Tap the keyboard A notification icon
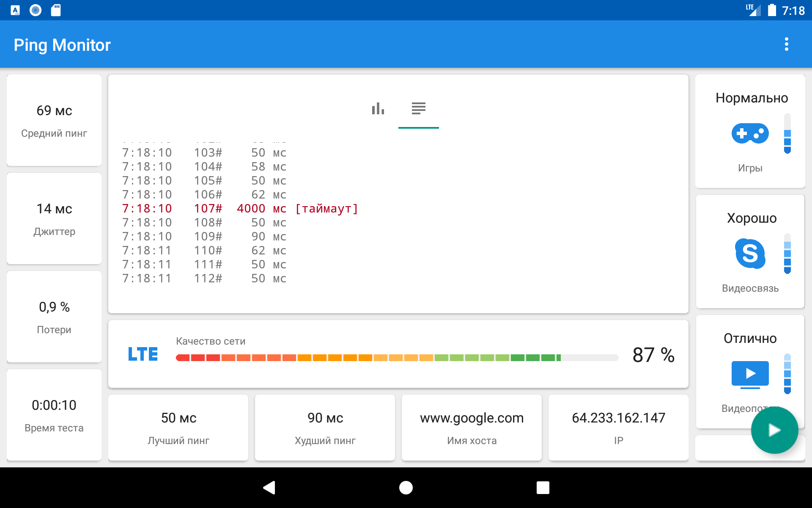This screenshot has width=812, height=508. 15,10
